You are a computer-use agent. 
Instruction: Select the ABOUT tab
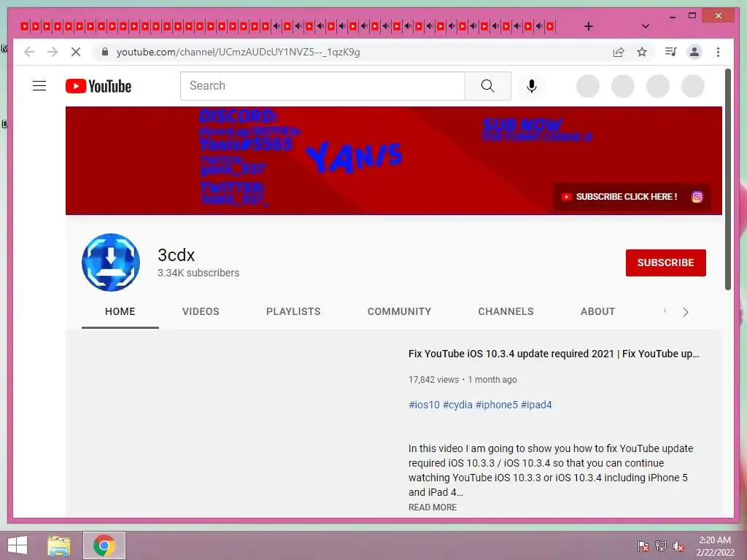pos(598,311)
